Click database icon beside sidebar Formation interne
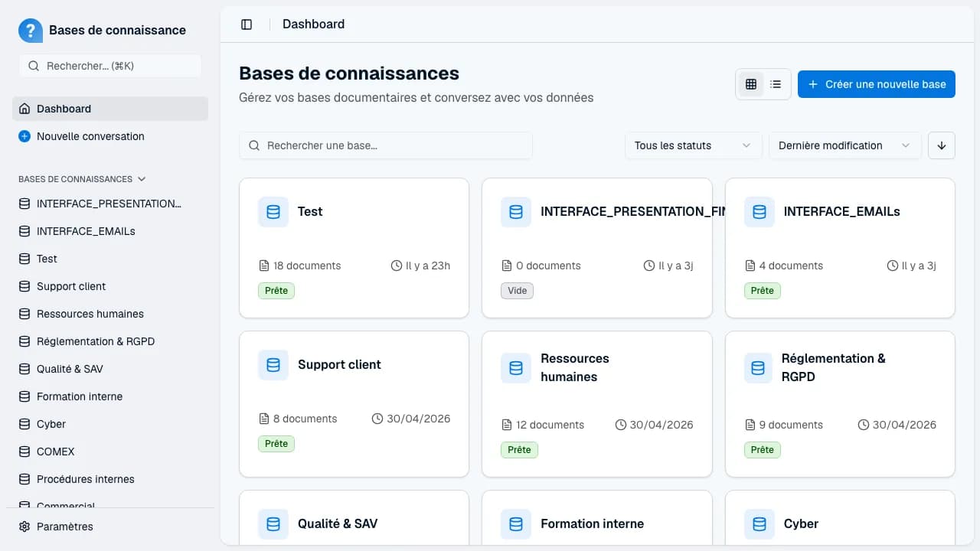Viewport: 980px width, 551px height. pyautogui.click(x=24, y=396)
